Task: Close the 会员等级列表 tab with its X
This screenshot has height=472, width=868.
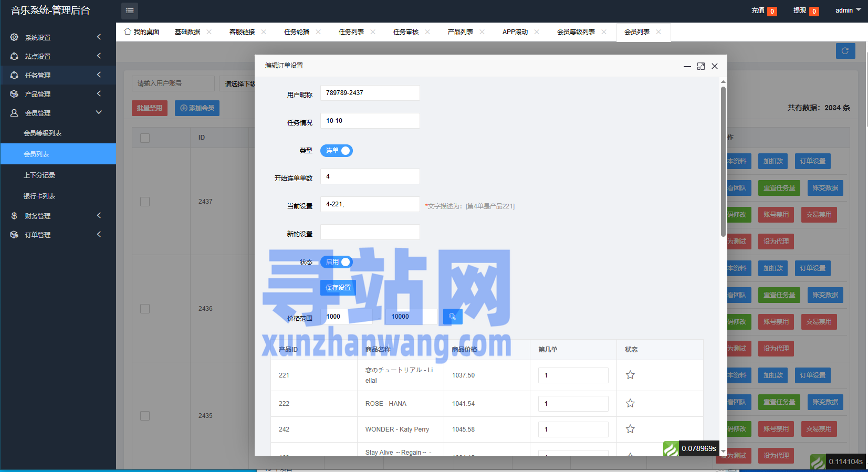Action: click(x=604, y=32)
